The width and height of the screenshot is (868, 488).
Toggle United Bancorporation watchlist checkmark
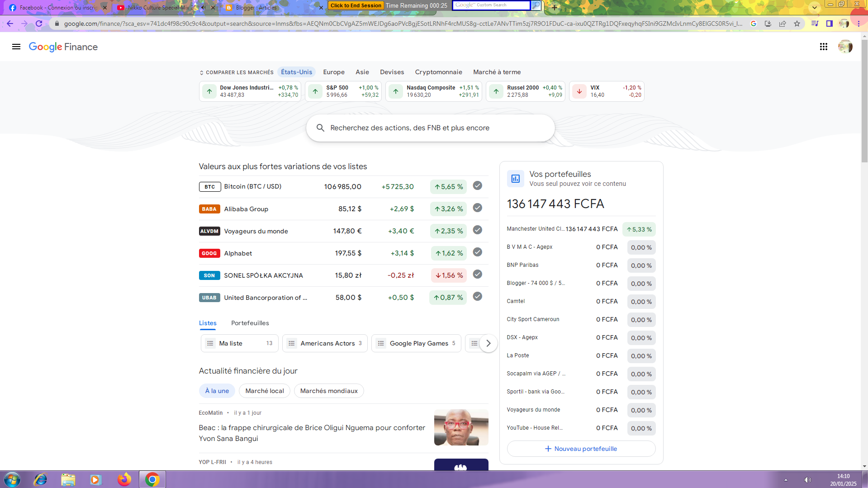(x=477, y=296)
